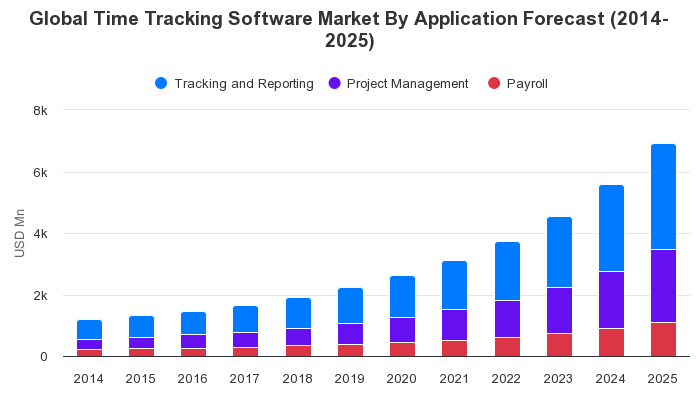Click the 2018 blue bar segment

298,313
